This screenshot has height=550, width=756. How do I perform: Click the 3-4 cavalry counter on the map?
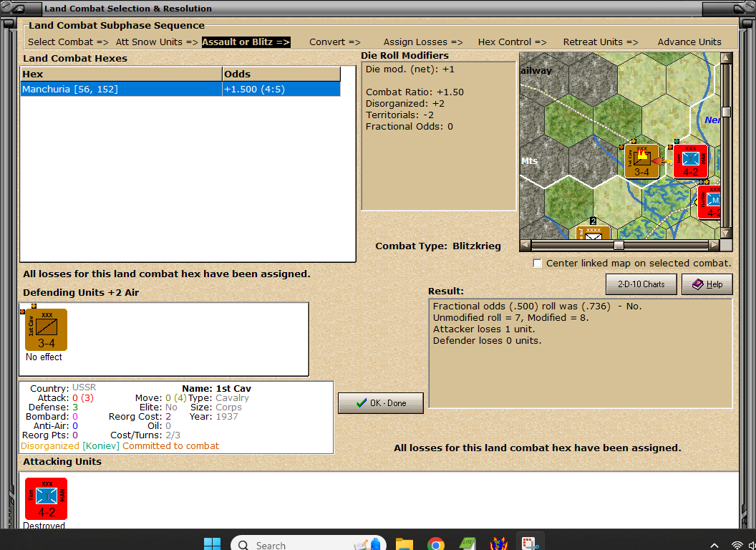[641, 161]
